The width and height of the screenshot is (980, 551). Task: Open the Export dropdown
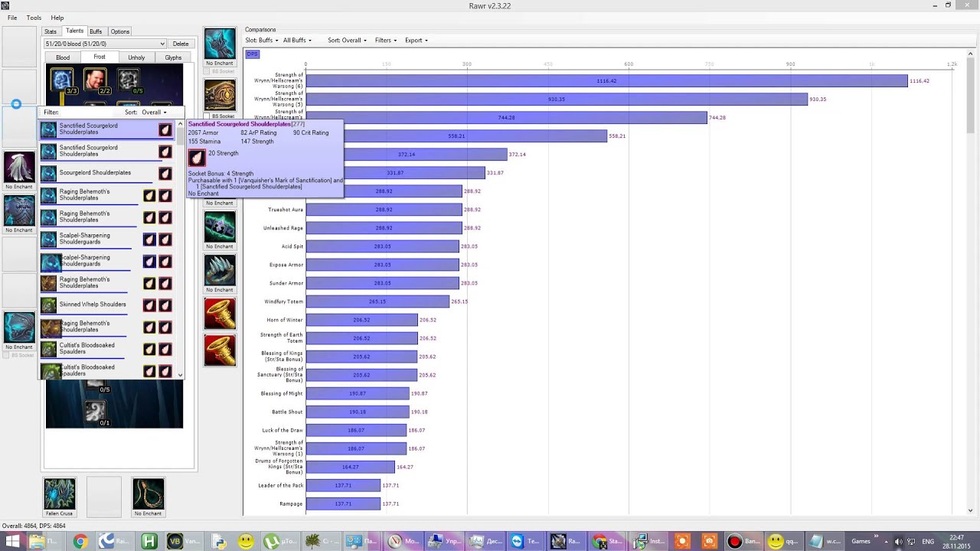416,41
